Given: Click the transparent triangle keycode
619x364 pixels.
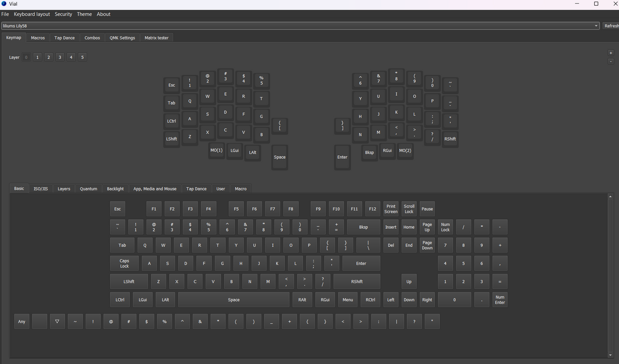Looking at the screenshot, I should click(57, 322).
